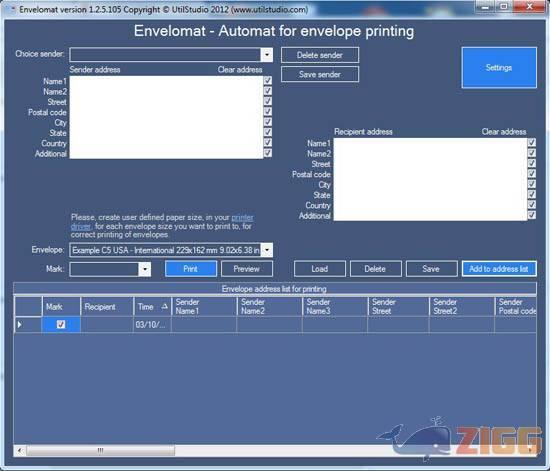Click the scrollbar left arrow

click(20, 450)
